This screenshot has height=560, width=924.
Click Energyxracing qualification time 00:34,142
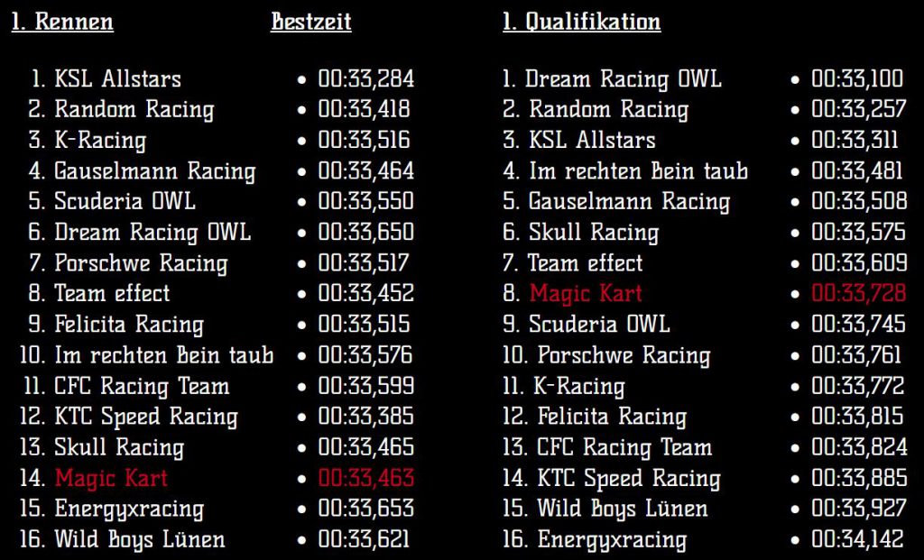point(857,538)
